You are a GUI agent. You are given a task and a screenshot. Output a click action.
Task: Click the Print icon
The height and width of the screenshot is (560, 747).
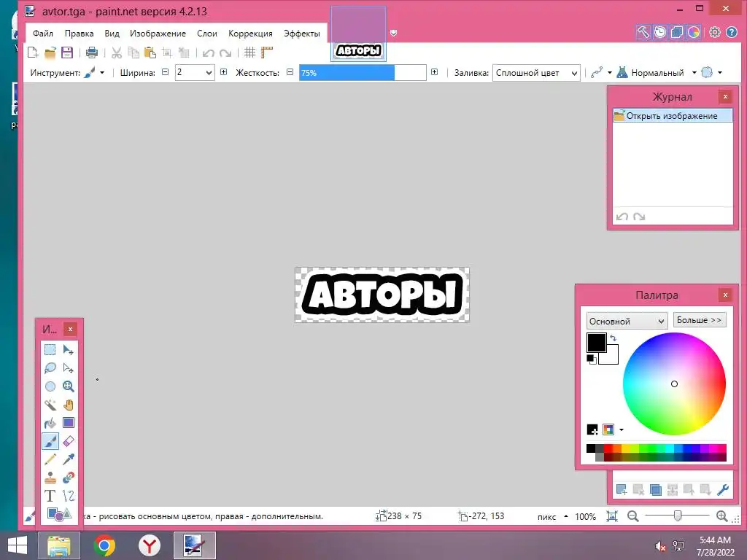tap(91, 52)
